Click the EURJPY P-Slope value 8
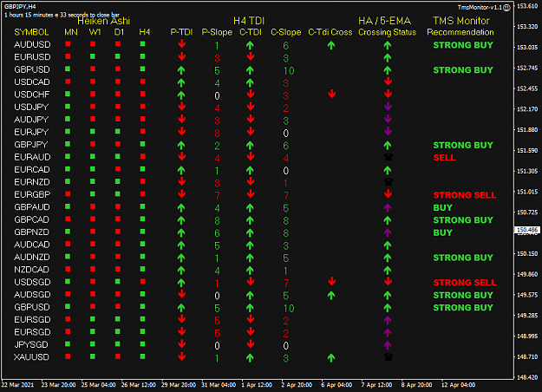 point(217,133)
